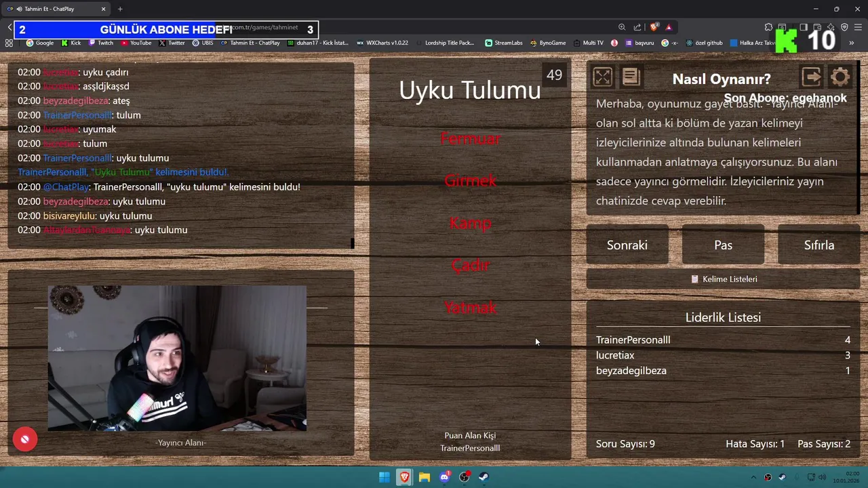Select the Tahmin Et - ChatPlay browser tab
This screenshot has width=868, height=488.
tap(56, 9)
